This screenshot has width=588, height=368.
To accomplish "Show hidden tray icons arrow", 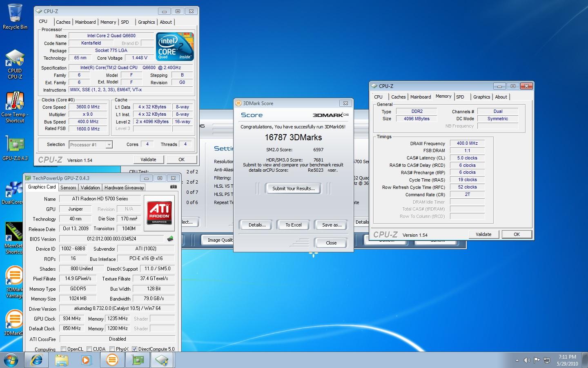I will pos(517,360).
